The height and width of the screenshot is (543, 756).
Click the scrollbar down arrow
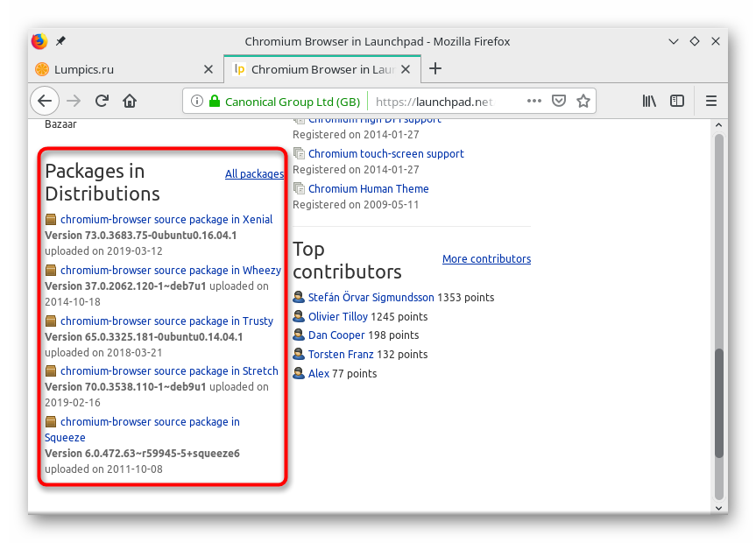(719, 508)
